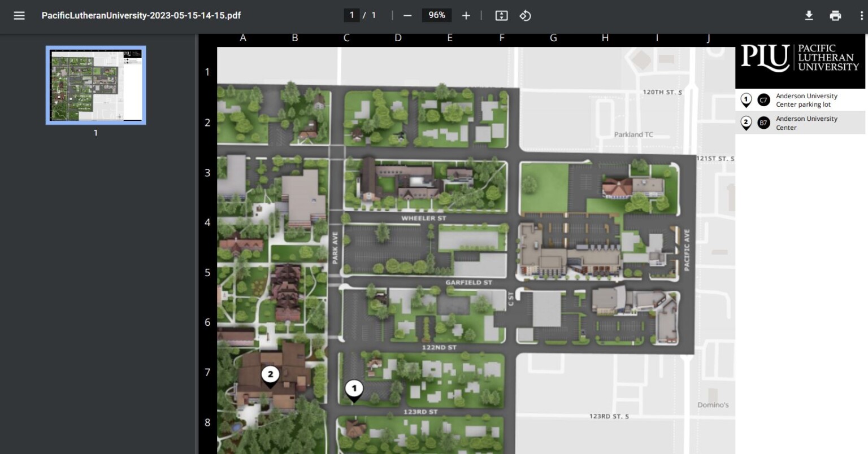Click the Domino's label on the map

point(714,404)
